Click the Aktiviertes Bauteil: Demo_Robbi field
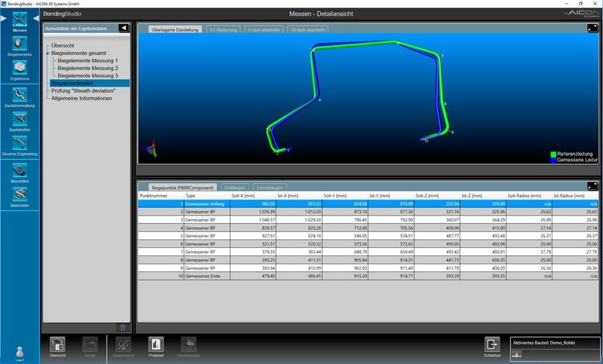This screenshot has width=603, height=364. 555,350
